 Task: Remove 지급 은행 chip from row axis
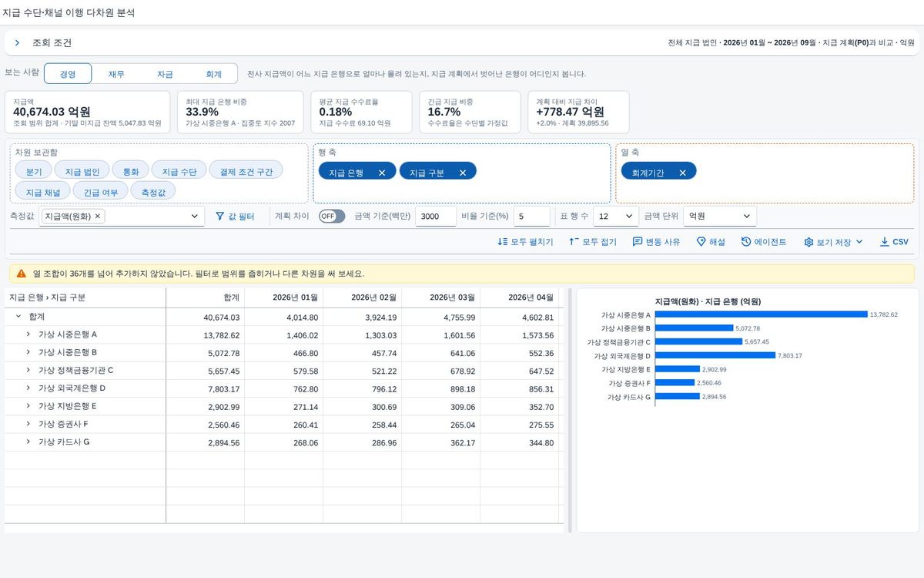point(382,173)
